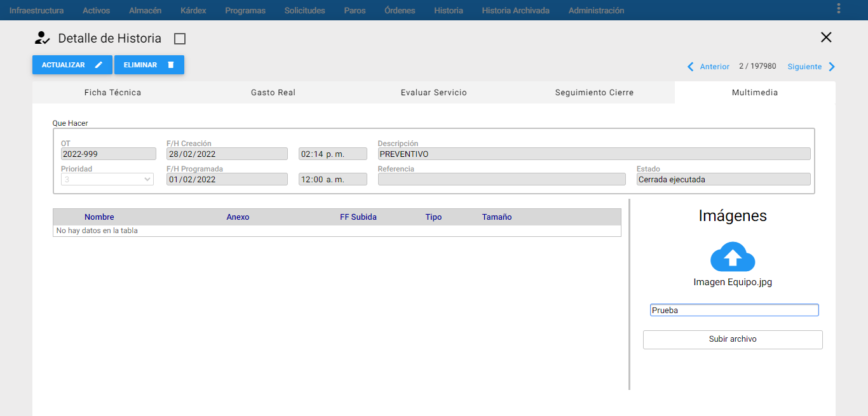Image resolution: width=868 pixels, height=416 pixels.
Task: Sort table by Anexo column
Action: (238, 217)
